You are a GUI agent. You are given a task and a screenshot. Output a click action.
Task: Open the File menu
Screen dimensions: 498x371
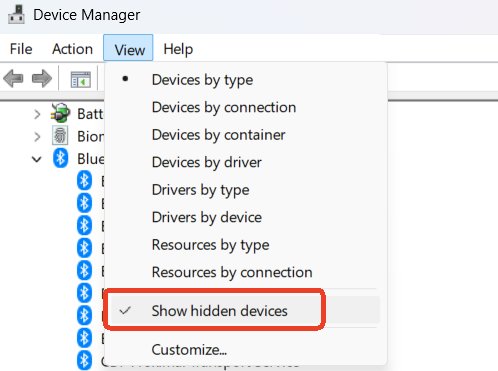tap(21, 49)
